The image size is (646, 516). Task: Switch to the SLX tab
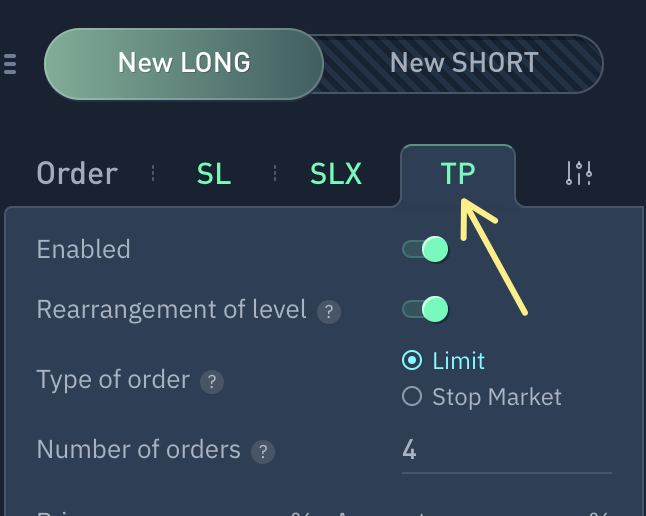pyautogui.click(x=336, y=174)
